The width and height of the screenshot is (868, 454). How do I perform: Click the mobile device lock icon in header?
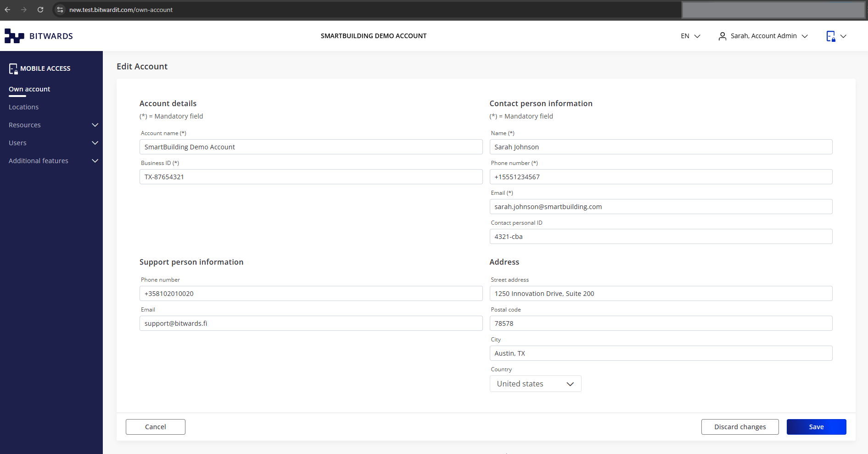[830, 36]
